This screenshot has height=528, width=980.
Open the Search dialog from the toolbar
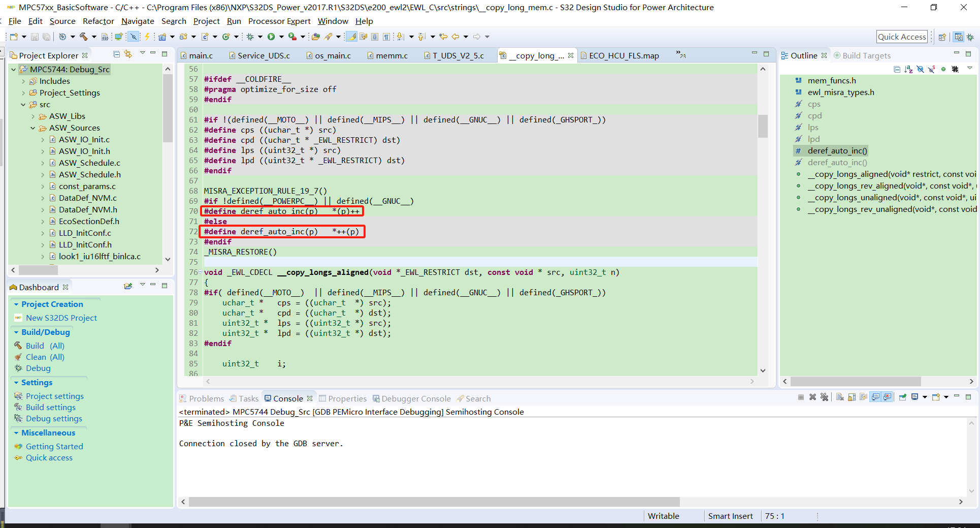click(328, 37)
